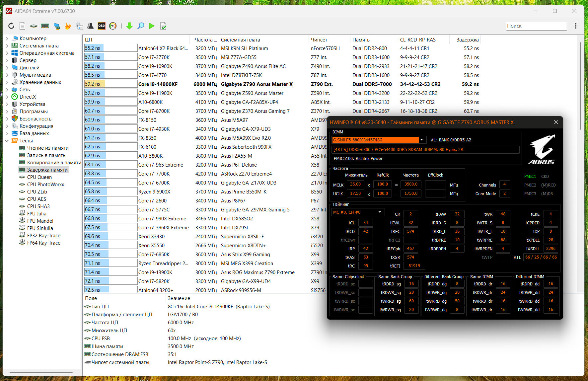Click the Тесты folder icon in tree
The height and width of the screenshot is (381, 588).
tap(15, 141)
